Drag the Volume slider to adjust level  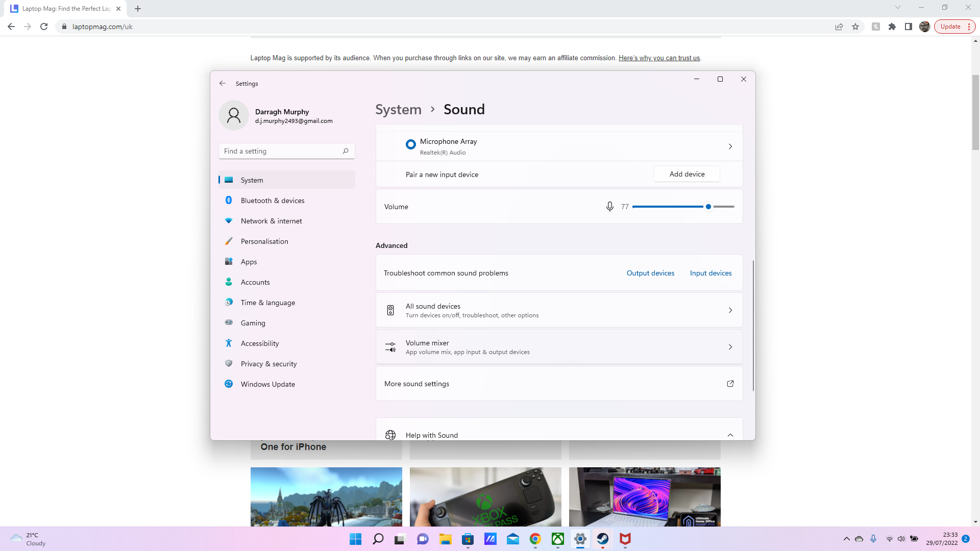(708, 207)
